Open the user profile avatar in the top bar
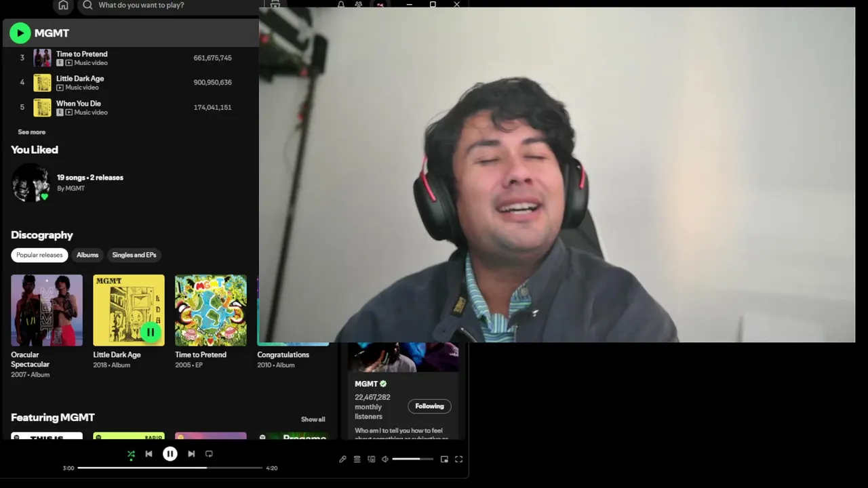 tap(380, 4)
